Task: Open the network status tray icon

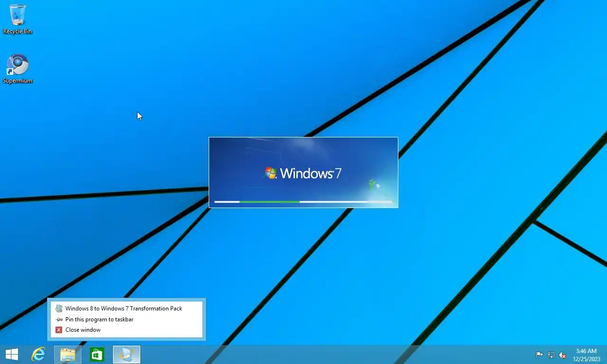Action: pyautogui.click(x=551, y=355)
